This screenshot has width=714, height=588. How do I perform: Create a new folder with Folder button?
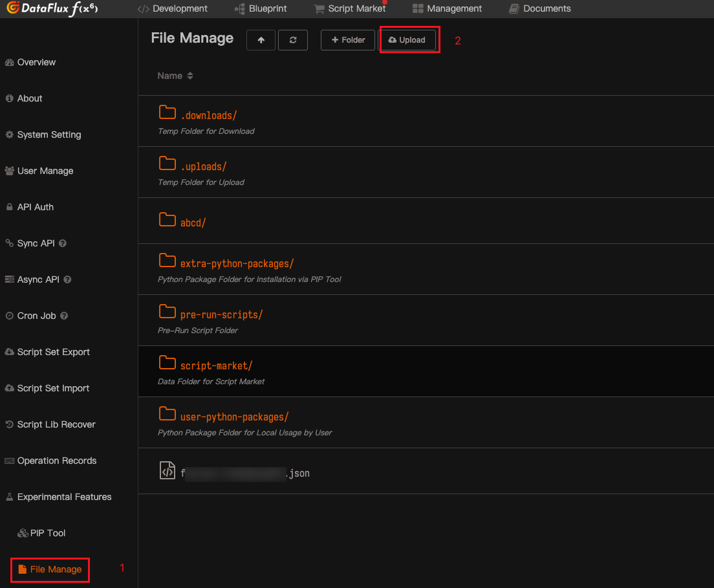pyautogui.click(x=348, y=40)
